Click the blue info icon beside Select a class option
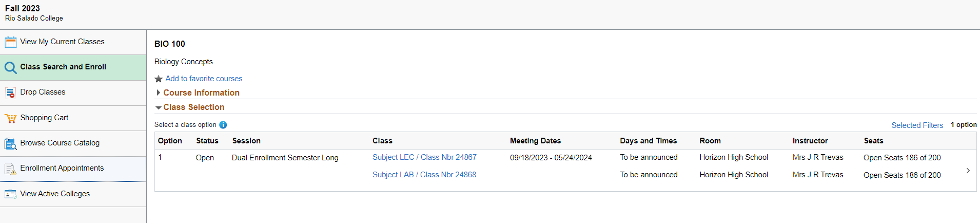Image resolution: width=980 pixels, height=223 pixels. coord(223,125)
